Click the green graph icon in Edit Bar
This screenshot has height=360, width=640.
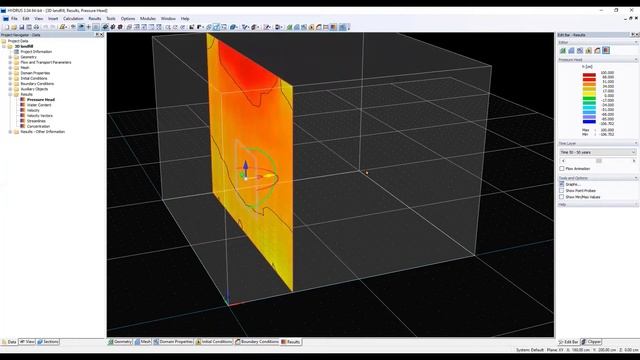[x=563, y=50]
